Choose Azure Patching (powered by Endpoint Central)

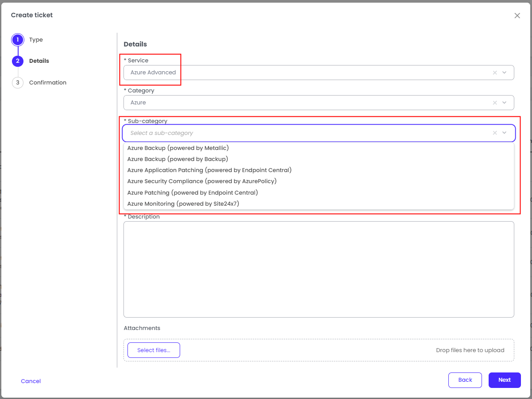(193, 193)
